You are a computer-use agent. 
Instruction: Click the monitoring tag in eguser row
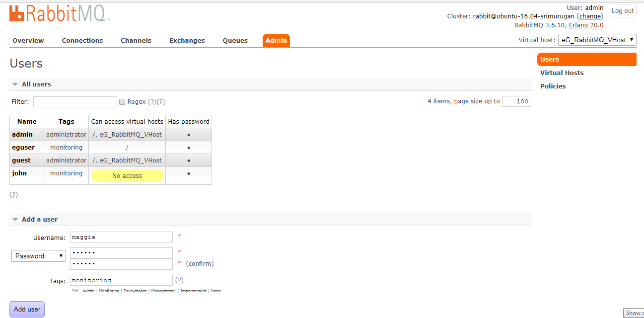click(67, 148)
